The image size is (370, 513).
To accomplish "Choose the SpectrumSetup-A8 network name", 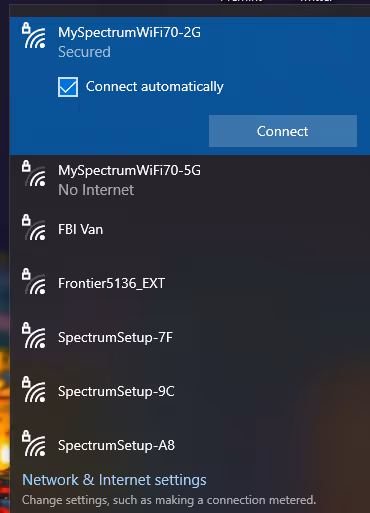I will click(116, 445).
